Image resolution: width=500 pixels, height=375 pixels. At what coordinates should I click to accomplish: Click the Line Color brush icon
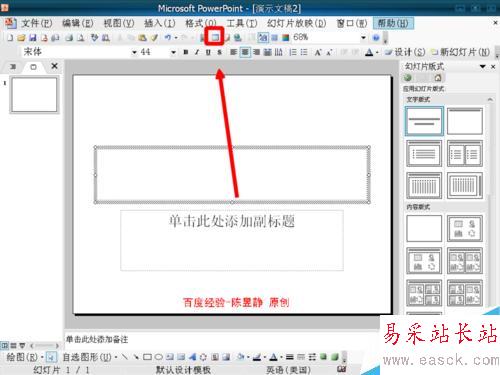[x=257, y=357]
